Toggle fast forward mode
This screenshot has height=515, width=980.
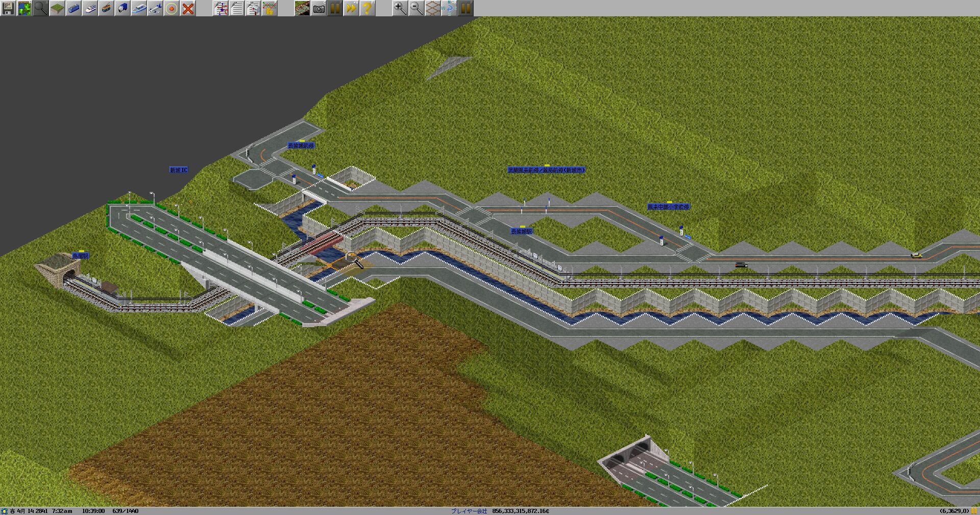tap(351, 8)
